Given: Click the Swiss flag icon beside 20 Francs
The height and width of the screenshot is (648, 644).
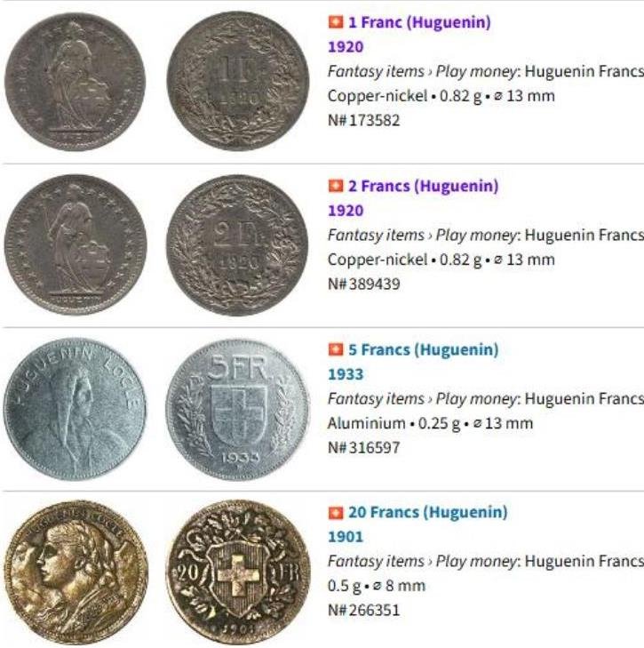Looking at the screenshot, I should (x=336, y=512).
